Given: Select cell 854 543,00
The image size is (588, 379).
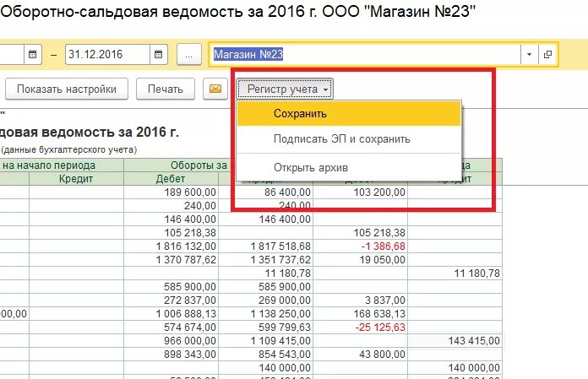Looking at the screenshot, I should (x=266, y=354).
